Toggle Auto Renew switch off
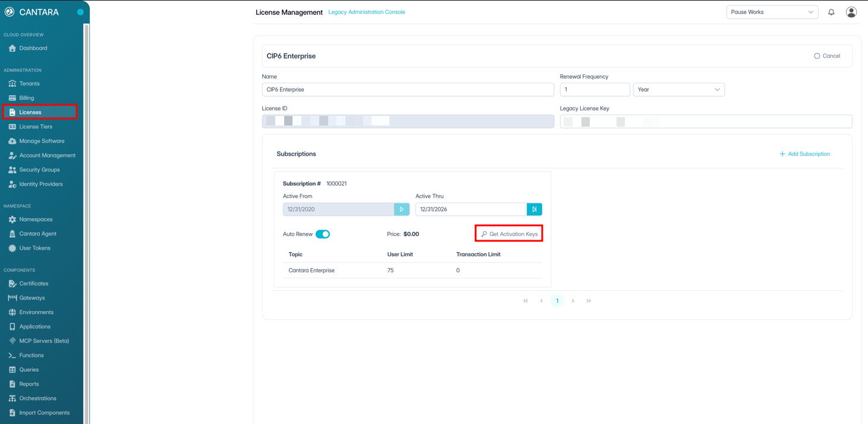 click(x=323, y=234)
